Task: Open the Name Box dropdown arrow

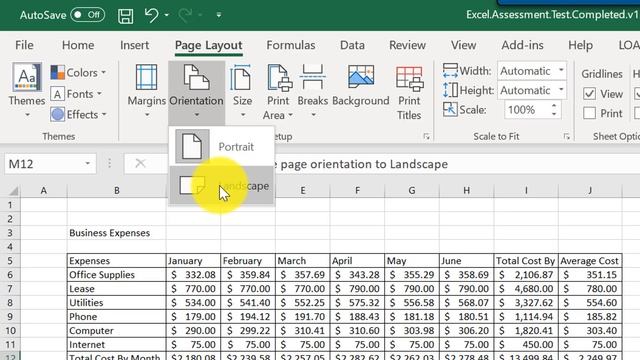Action: point(87,164)
